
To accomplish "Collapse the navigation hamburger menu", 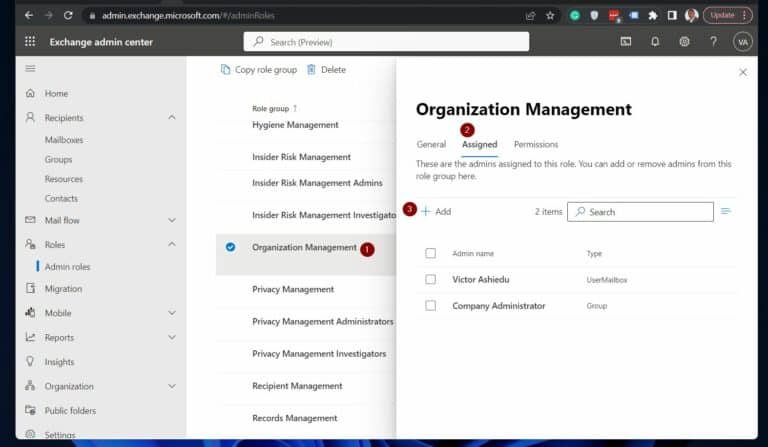I will tap(30, 69).
